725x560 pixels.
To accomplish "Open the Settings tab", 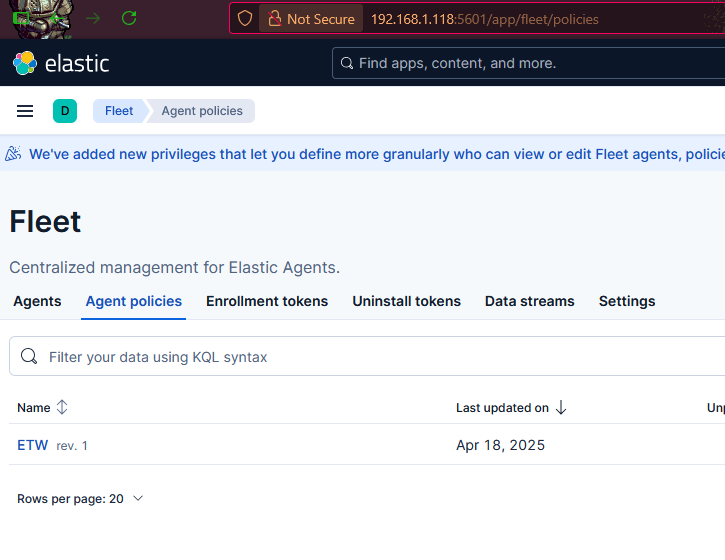I will point(627,301).
